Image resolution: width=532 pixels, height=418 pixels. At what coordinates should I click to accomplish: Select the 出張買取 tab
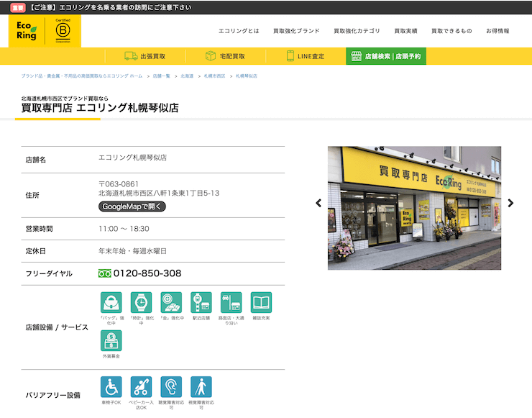click(x=145, y=56)
